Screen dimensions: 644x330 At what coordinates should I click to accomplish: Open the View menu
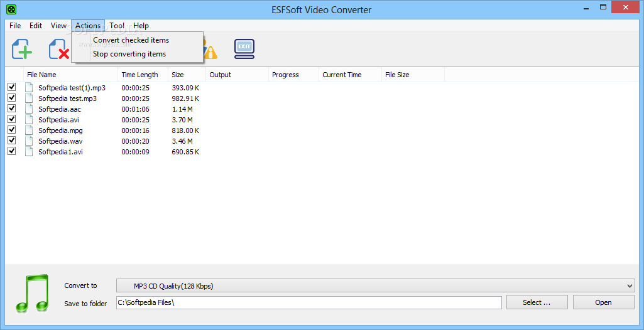point(58,26)
